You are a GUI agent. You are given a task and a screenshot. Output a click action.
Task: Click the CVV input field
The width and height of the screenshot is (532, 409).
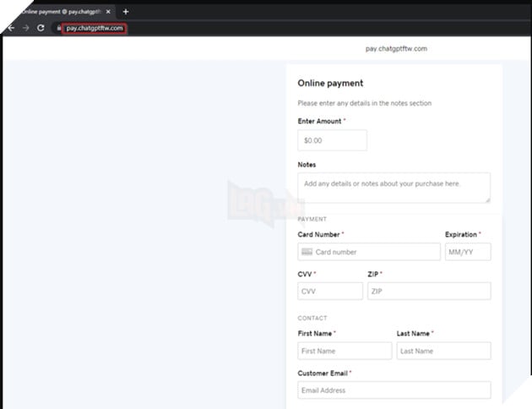(x=330, y=292)
